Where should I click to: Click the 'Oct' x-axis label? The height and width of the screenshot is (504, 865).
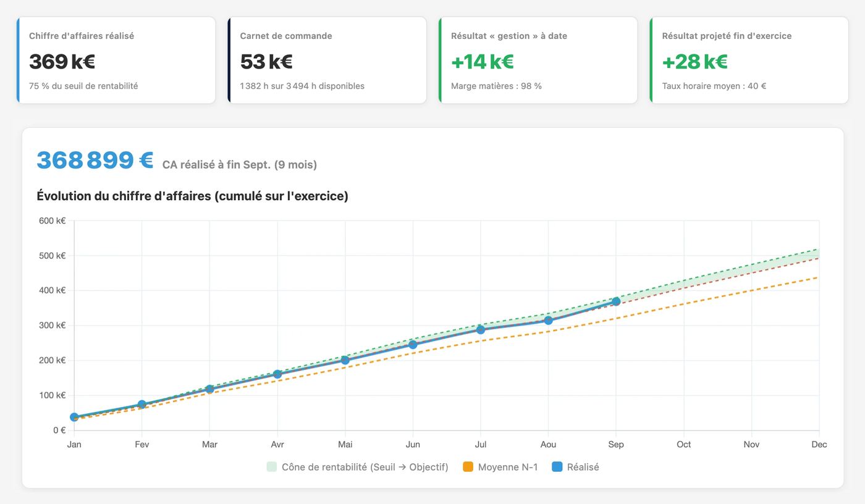click(x=684, y=444)
